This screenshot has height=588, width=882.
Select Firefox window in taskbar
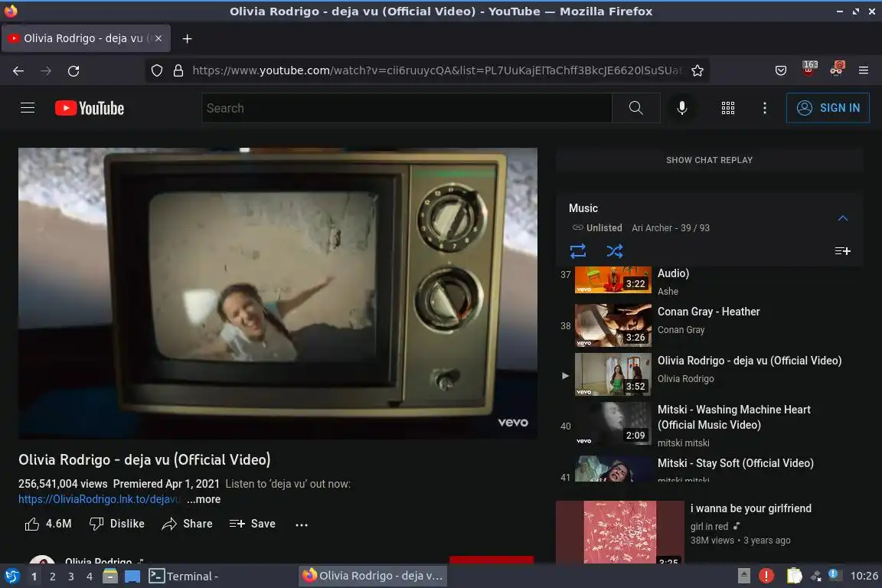[373, 576]
